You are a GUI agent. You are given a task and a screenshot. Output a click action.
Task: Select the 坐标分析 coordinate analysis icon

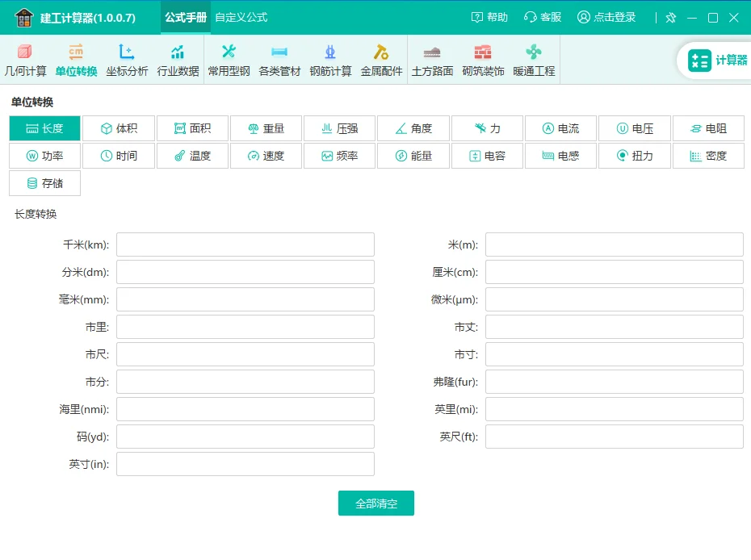(128, 59)
